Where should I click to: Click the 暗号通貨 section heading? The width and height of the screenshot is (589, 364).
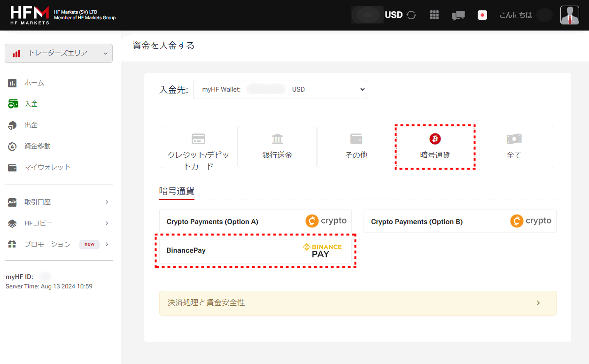tap(177, 191)
